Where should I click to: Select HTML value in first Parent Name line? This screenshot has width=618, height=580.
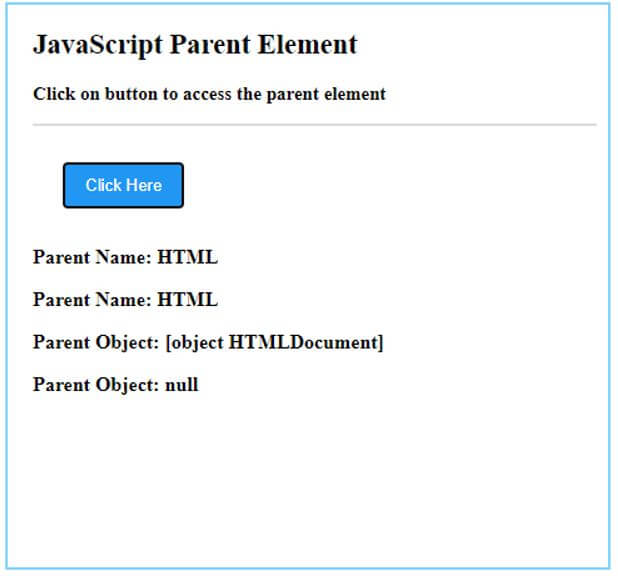[187, 257]
